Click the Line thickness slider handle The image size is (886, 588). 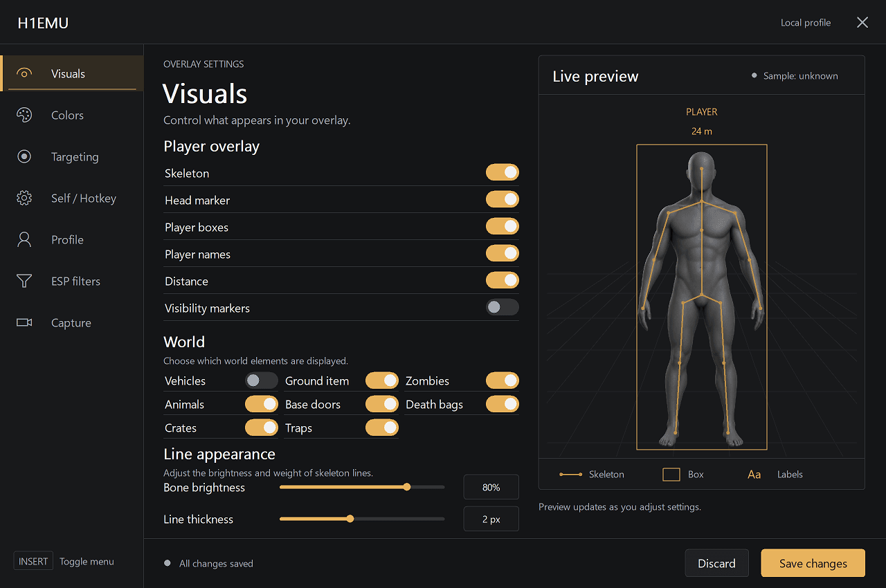[350, 519]
